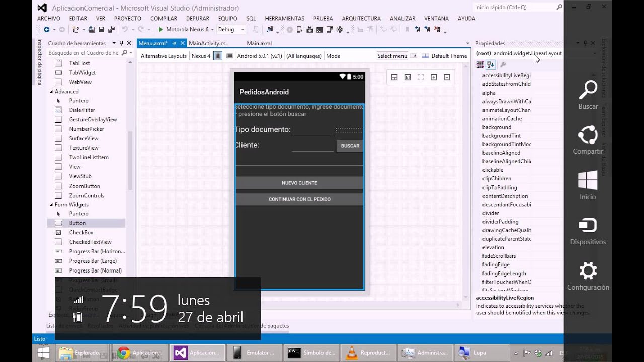
Task: Open Alternative Layouts dropdown
Action: (x=164, y=56)
